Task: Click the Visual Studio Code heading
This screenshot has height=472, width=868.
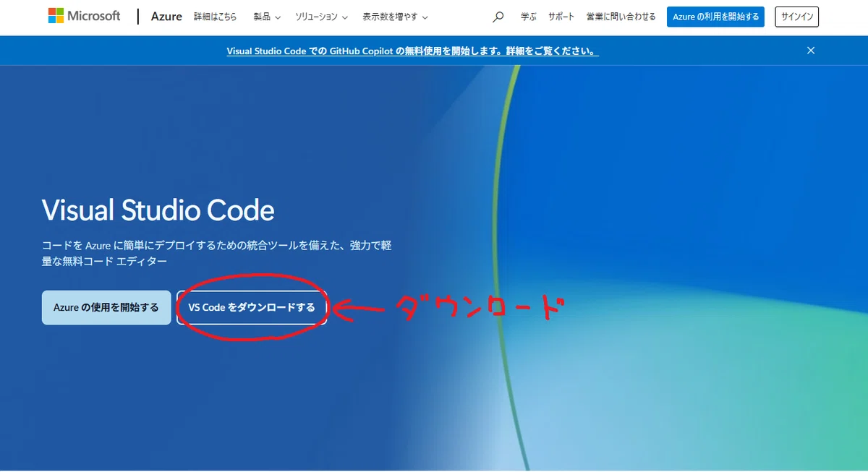Action: pyautogui.click(x=158, y=210)
